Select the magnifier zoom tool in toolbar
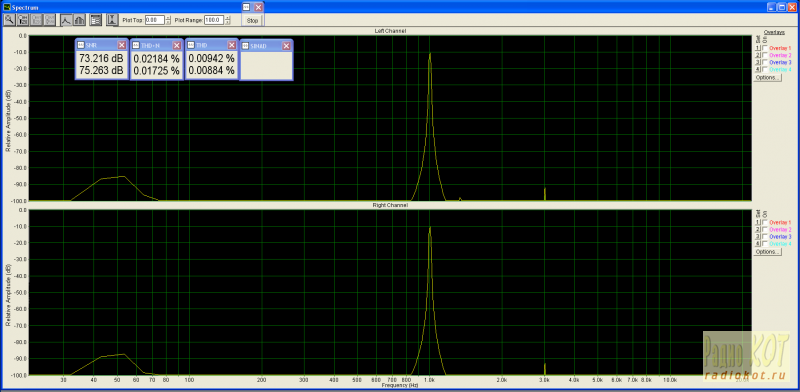800x392 pixels. point(9,20)
